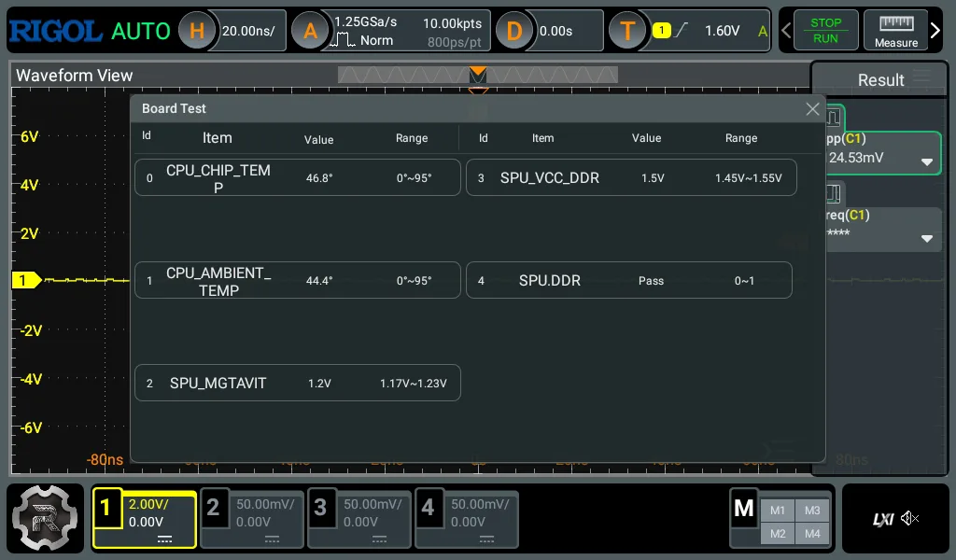The height and width of the screenshot is (560, 956).
Task: Expand the Freq (C1) measurement dropdown
Action: [927, 238]
